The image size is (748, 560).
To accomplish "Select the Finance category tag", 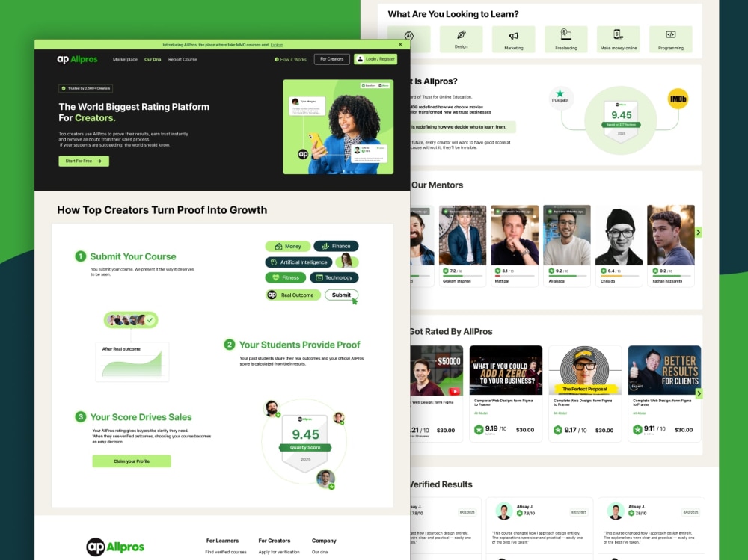I will point(336,246).
